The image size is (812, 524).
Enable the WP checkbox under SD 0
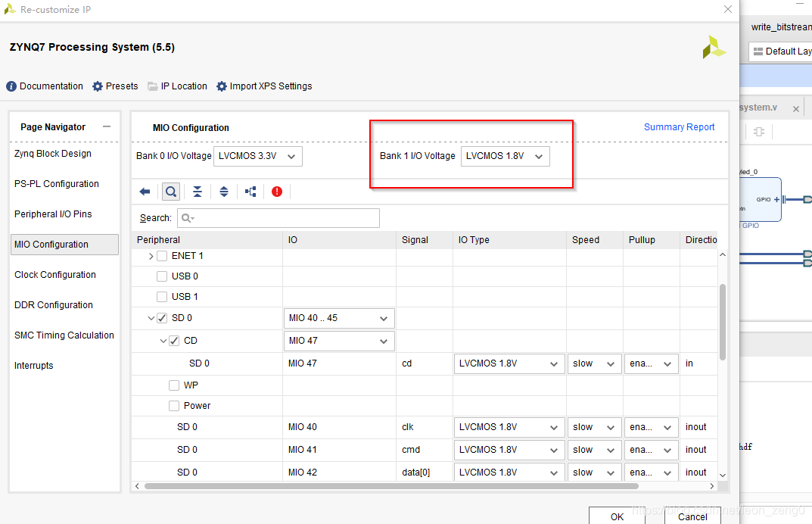point(174,385)
